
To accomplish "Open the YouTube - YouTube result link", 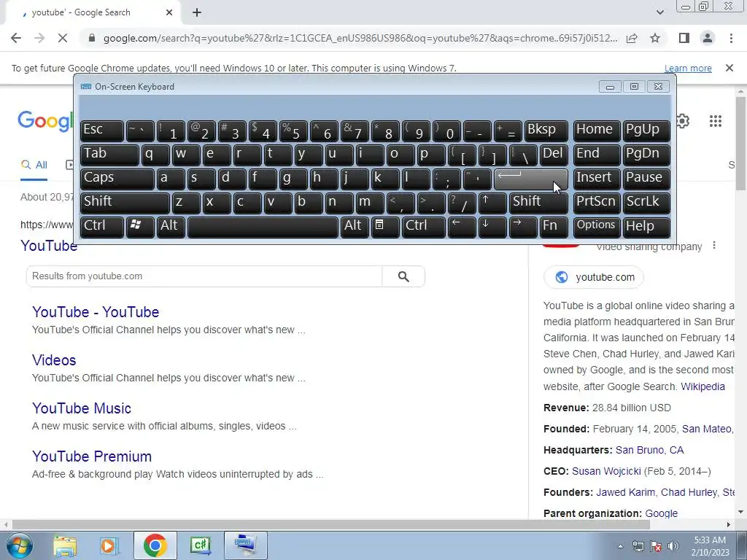I will pyautogui.click(x=96, y=312).
